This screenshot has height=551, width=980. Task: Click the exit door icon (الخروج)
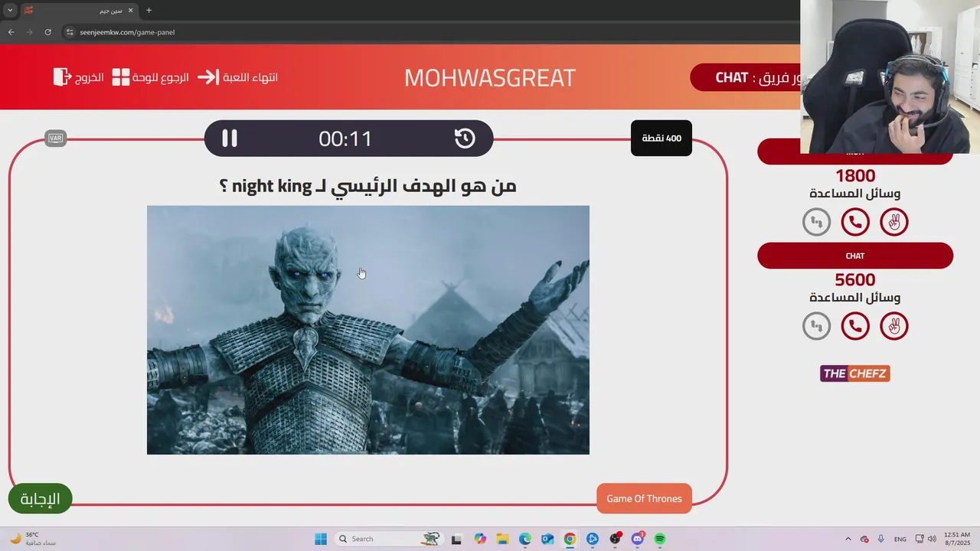62,77
